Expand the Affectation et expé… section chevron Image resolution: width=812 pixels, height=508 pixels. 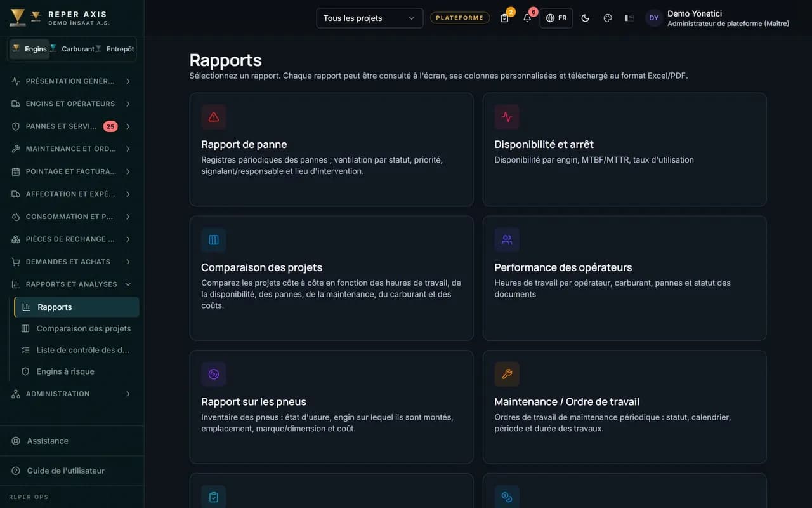pyautogui.click(x=128, y=194)
